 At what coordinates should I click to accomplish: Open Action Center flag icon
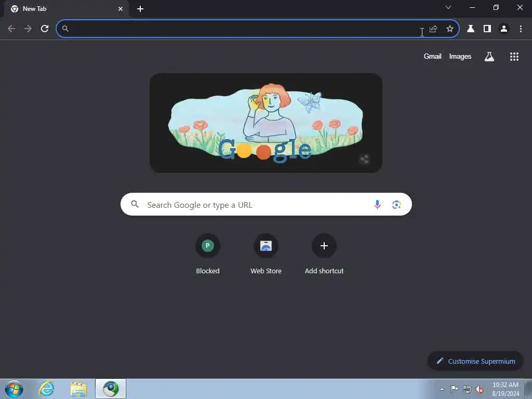(454, 389)
